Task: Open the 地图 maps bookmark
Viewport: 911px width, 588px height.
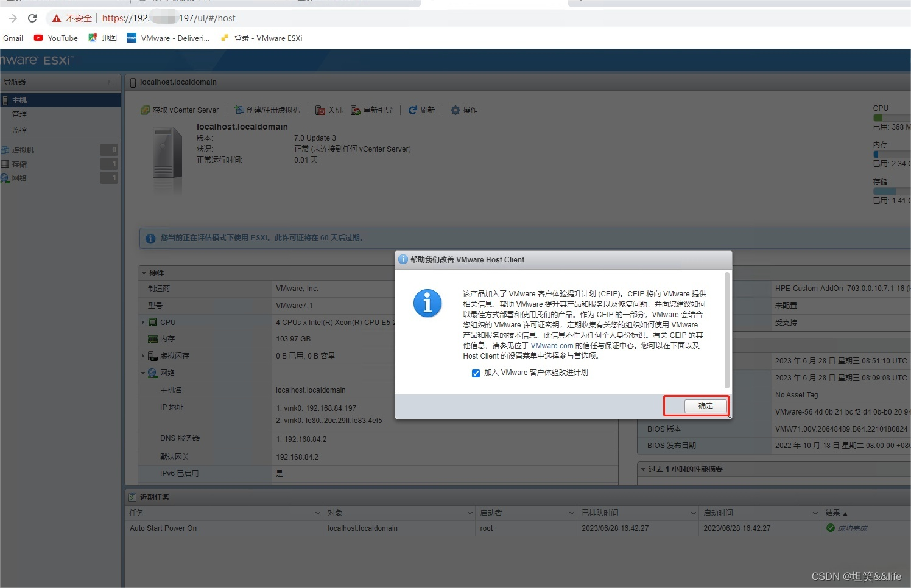Action: click(102, 38)
